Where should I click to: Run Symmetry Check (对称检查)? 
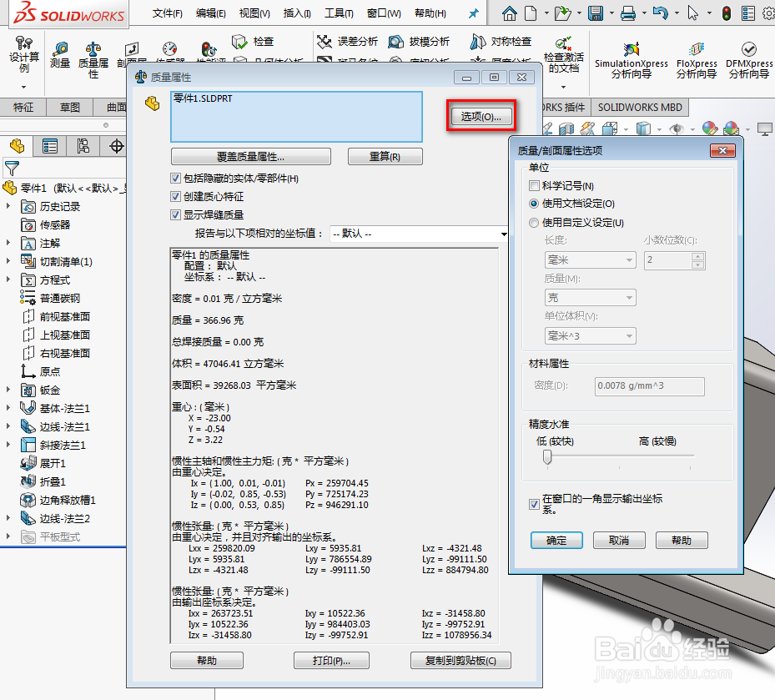tap(501, 42)
